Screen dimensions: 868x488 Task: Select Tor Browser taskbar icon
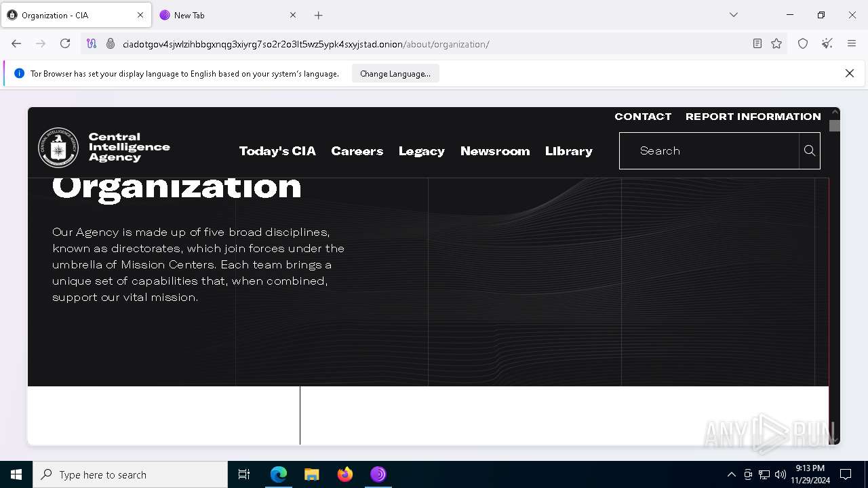pos(378,474)
